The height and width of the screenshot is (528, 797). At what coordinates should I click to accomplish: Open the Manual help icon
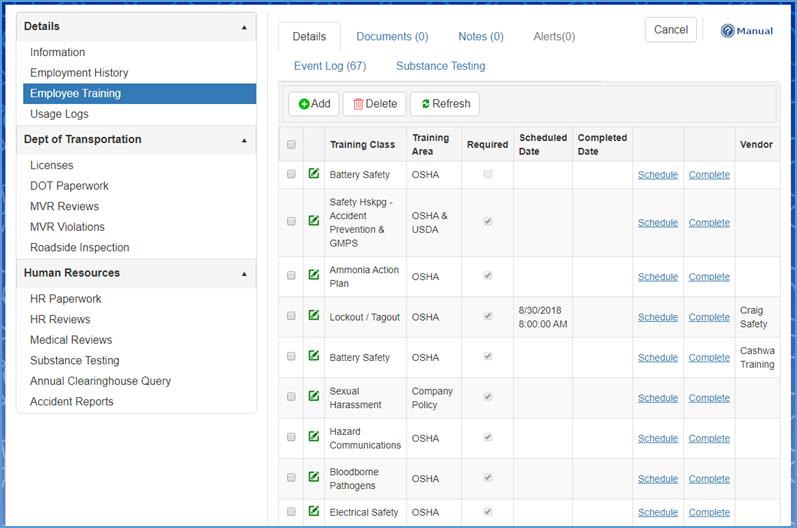(728, 31)
